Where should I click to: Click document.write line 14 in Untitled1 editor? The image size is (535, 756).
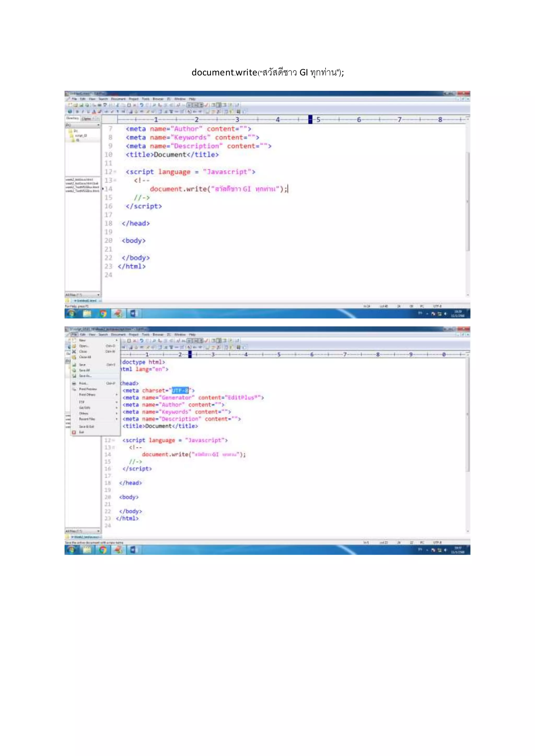click(219, 189)
